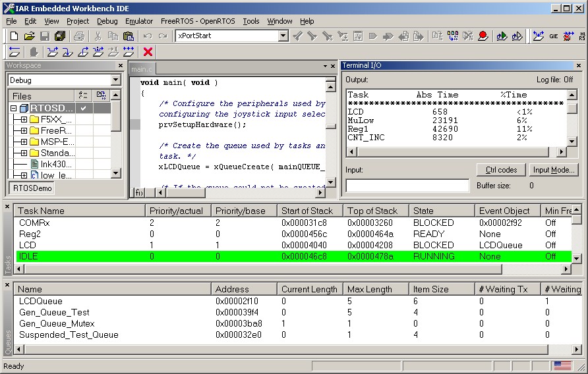
Task: Click the debugger Reset icon
Action: coord(15,52)
